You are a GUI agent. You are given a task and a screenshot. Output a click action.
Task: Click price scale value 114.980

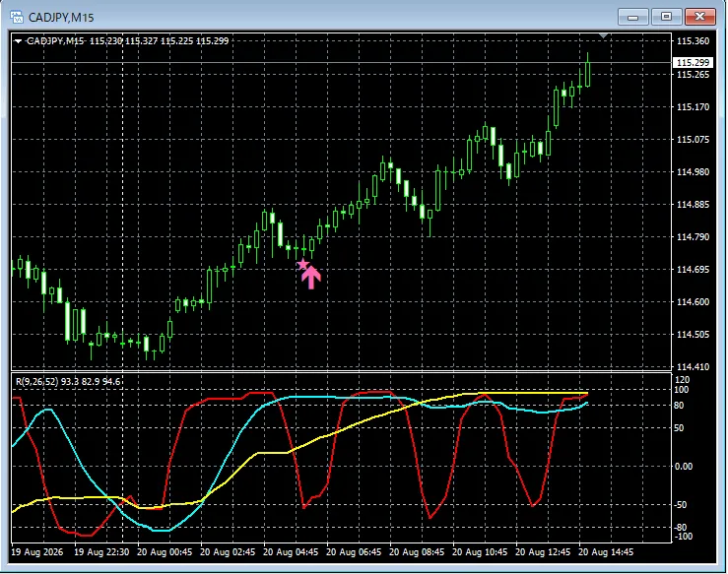tap(694, 172)
